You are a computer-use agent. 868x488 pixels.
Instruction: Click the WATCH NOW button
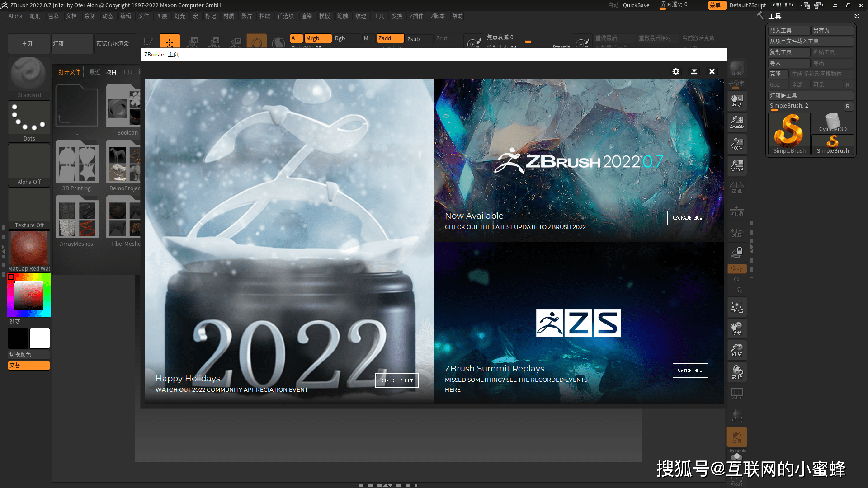[x=690, y=371]
